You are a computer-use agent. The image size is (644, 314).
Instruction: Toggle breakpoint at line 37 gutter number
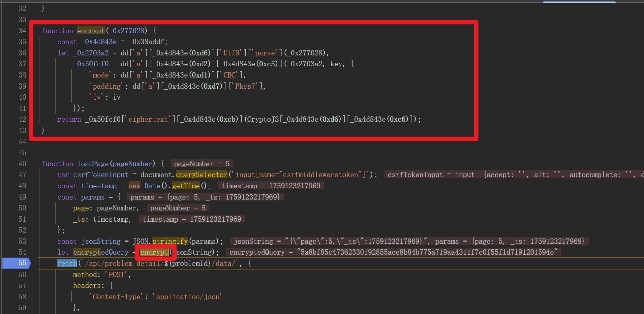(22, 64)
